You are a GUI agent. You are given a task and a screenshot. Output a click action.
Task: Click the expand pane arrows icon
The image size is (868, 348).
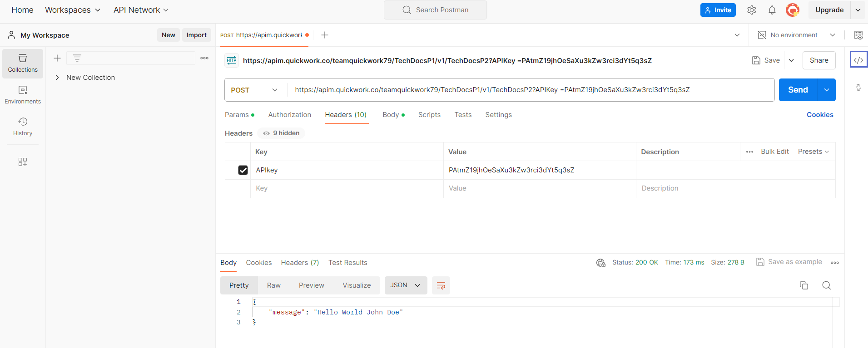tap(858, 88)
